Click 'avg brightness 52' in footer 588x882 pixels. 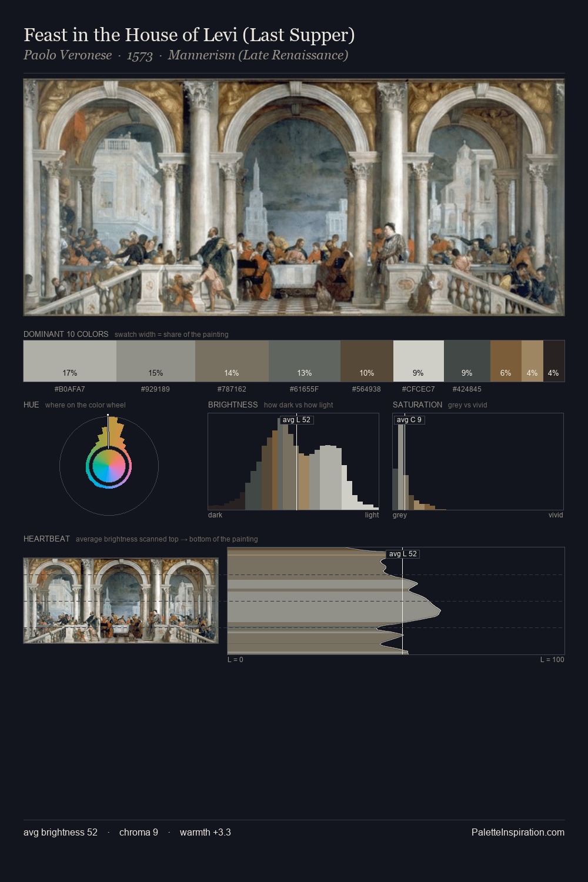61,832
